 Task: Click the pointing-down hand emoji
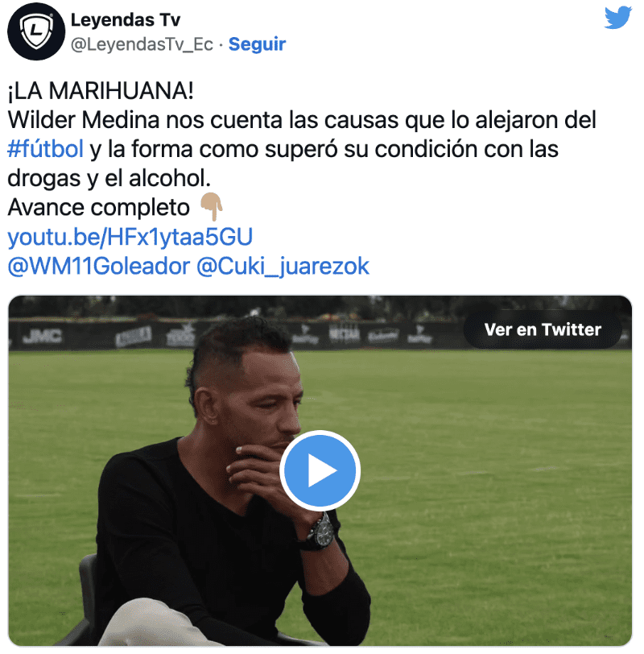pos(212,207)
